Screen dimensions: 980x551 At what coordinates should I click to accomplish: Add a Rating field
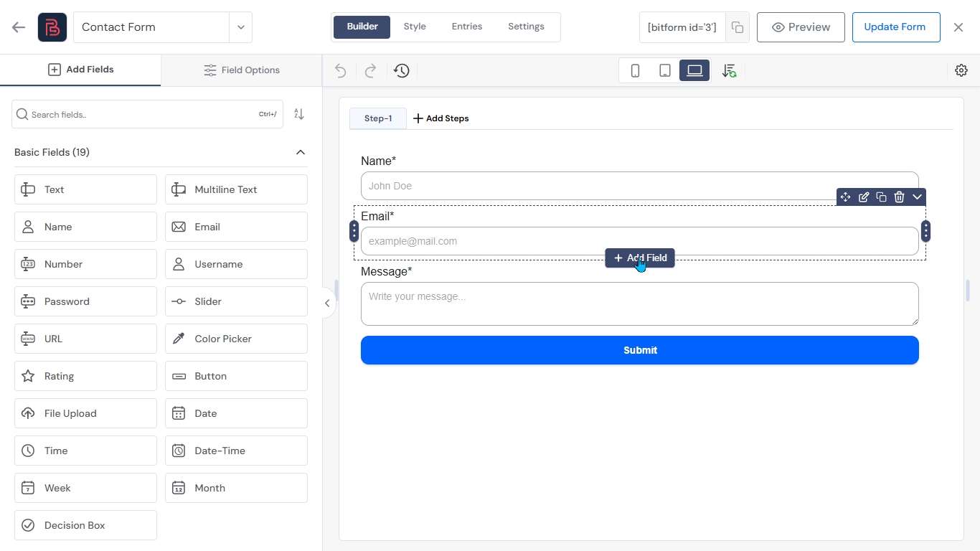(x=85, y=376)
